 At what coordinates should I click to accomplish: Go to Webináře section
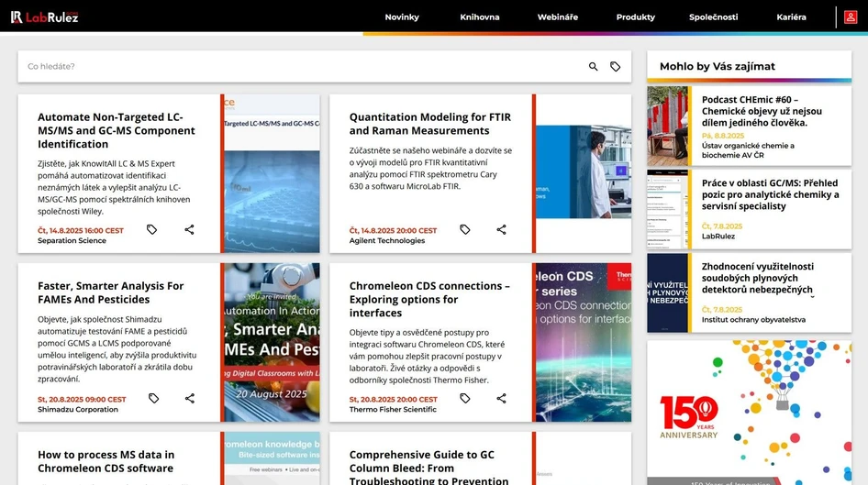pyautogui.click(x=558, y=17)
